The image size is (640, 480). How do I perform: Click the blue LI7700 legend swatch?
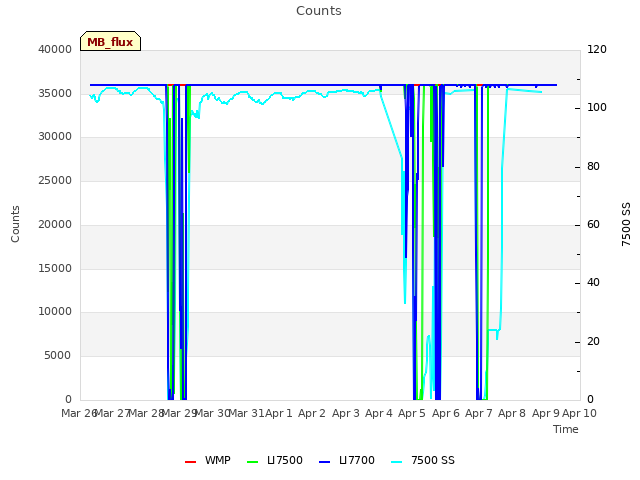[324, 462]
